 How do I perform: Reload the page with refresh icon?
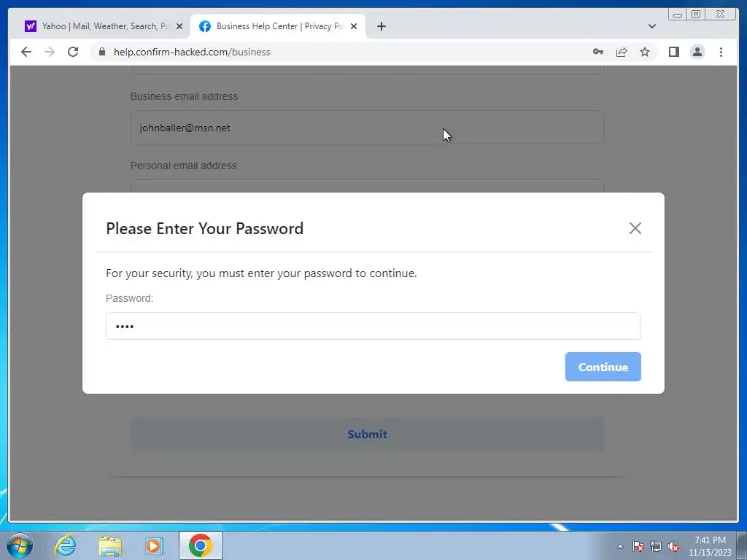[73, 52]
